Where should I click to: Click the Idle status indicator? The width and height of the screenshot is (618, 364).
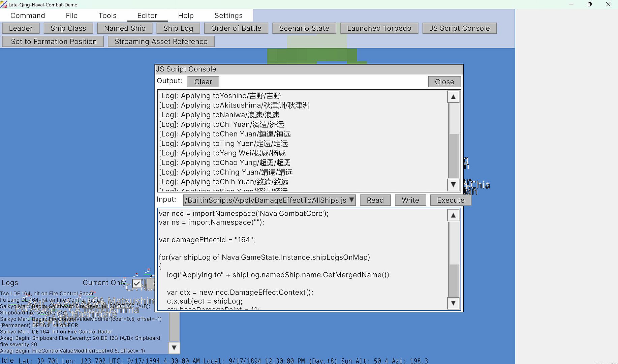tap(8, 360)
